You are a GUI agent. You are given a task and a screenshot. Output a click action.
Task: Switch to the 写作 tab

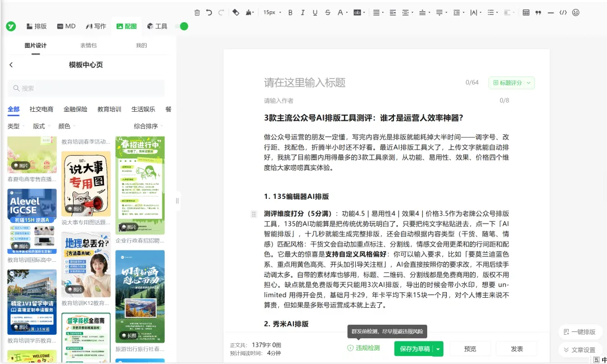point(96,26)
